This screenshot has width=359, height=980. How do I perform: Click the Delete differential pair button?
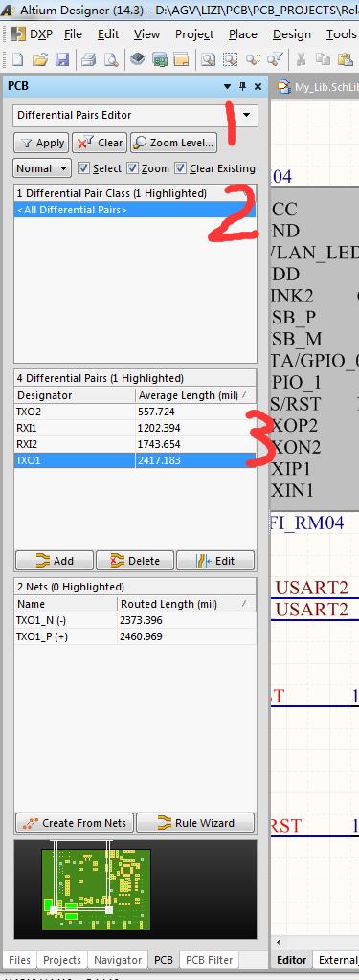pos(134,561)
